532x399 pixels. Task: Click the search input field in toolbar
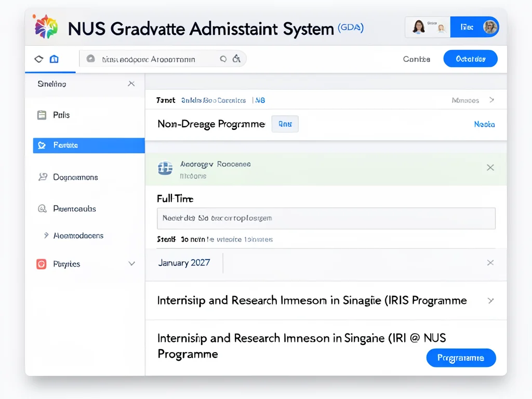(163, 59)
